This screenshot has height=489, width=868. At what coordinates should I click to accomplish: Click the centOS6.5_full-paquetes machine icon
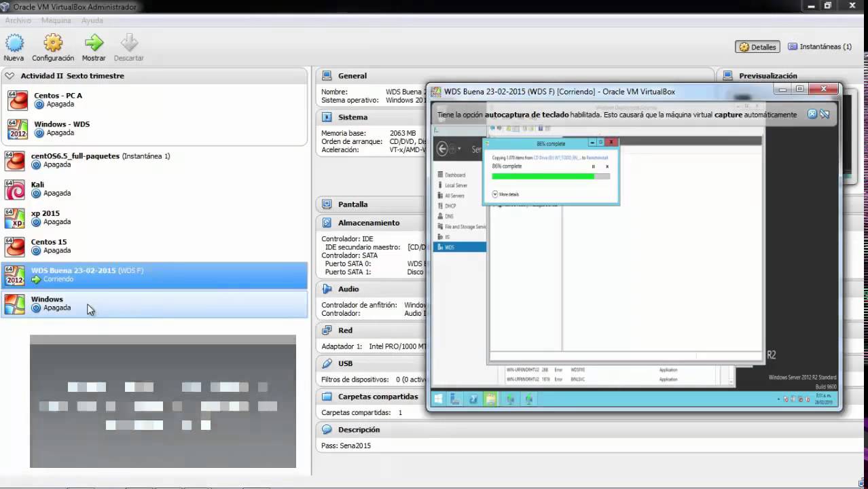(x=15, y=160)
